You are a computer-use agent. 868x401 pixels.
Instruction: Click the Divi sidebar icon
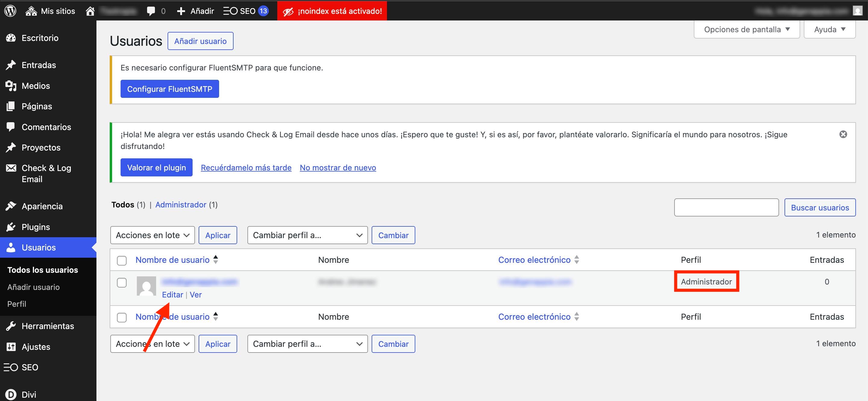pyautogui.click(x=11, y=394)
